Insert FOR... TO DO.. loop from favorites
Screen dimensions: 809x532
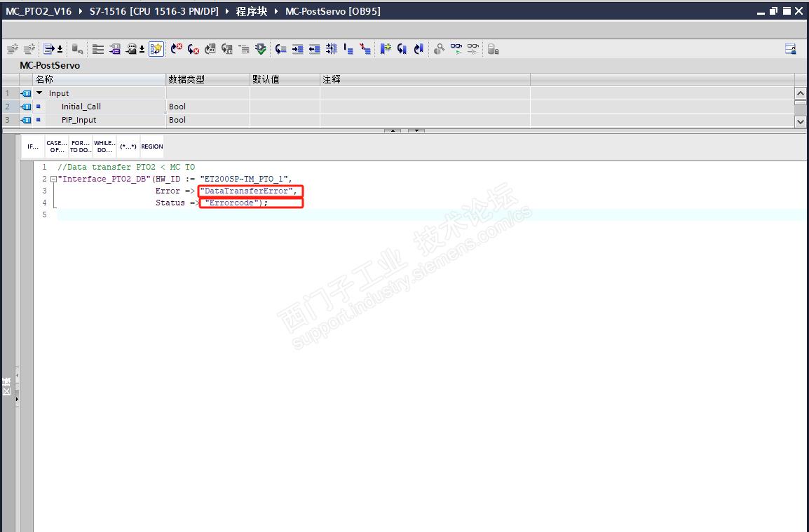(81, 146)
